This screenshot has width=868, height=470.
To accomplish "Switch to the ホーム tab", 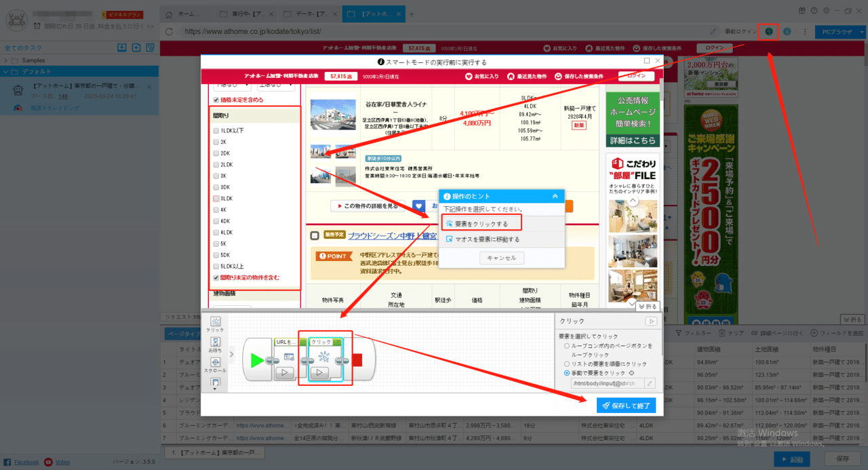I will tap(188, 14).
